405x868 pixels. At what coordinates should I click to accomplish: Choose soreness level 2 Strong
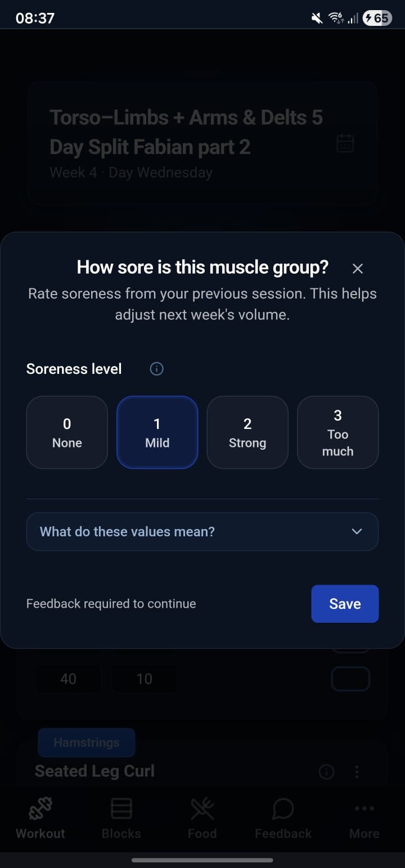point(247,432)
